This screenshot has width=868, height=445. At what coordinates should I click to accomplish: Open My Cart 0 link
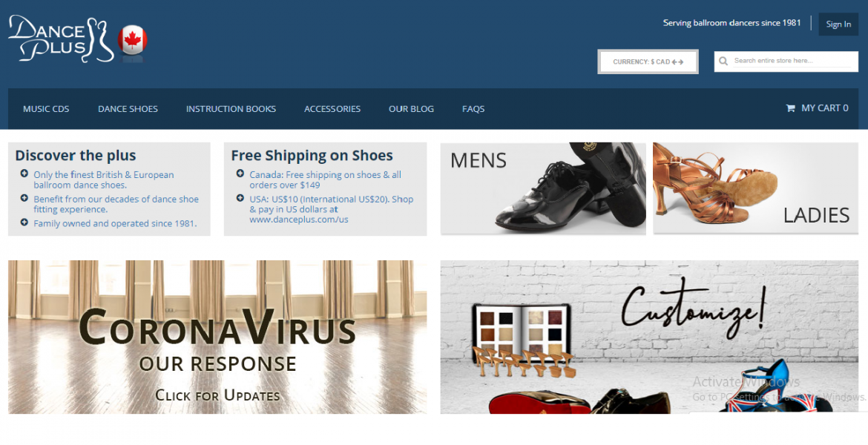click(x=817, y=108)
